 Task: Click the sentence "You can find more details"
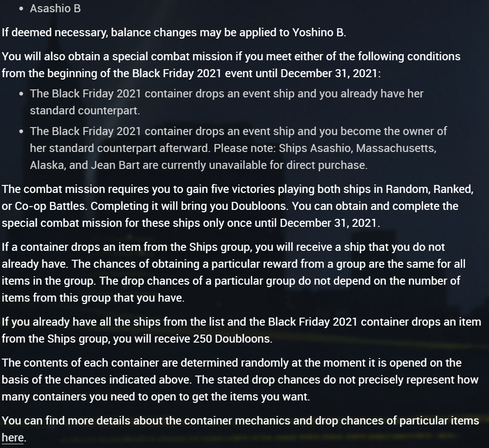240,421
